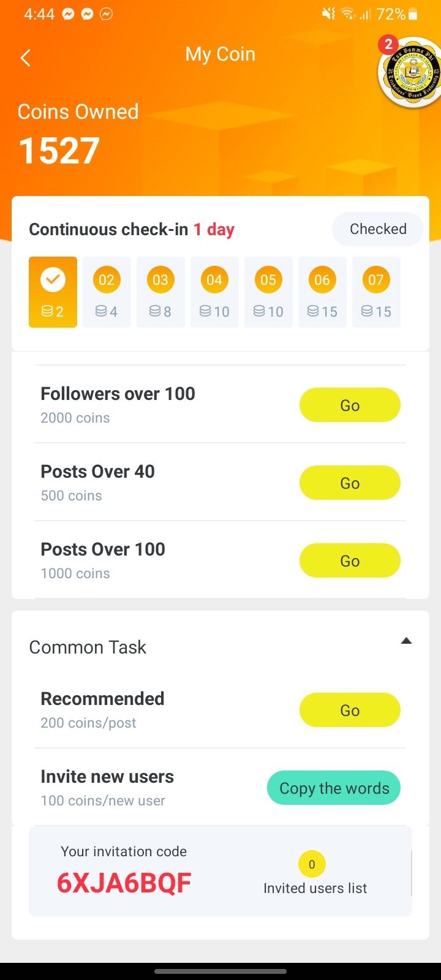Screen dimensions: 441x980
Task: Open the floating badge avatar with notifications
Action: coord(410,73)
